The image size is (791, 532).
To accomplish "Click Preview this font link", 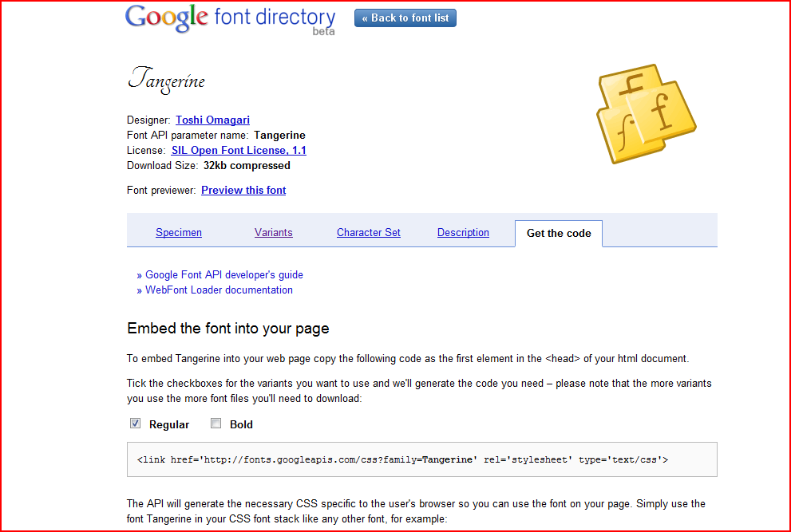I will coord(243,190).
